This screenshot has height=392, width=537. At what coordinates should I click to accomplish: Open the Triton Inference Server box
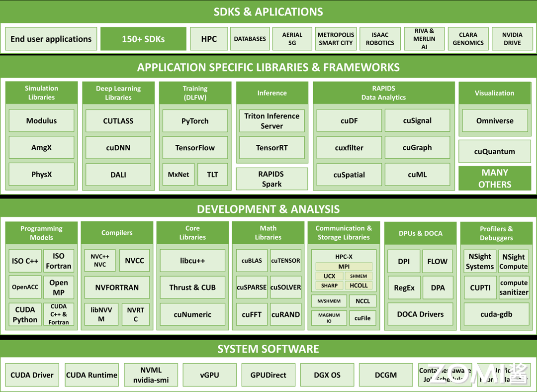272,120
